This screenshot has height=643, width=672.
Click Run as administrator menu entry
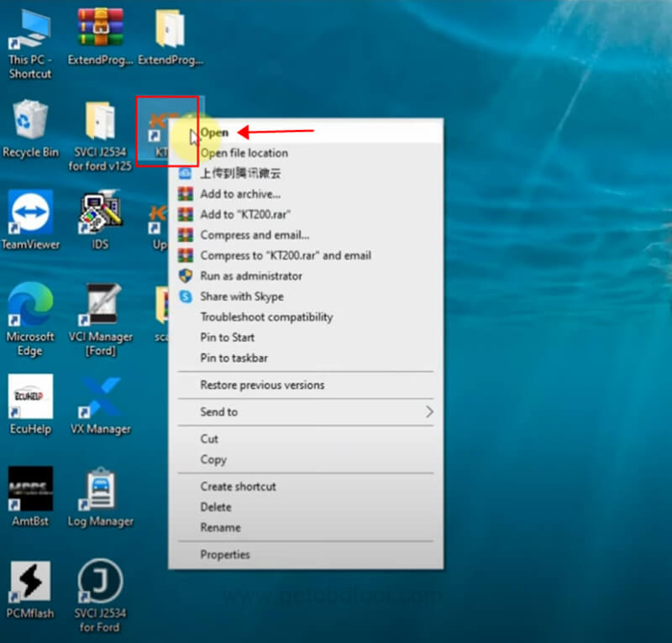(250, 276)
